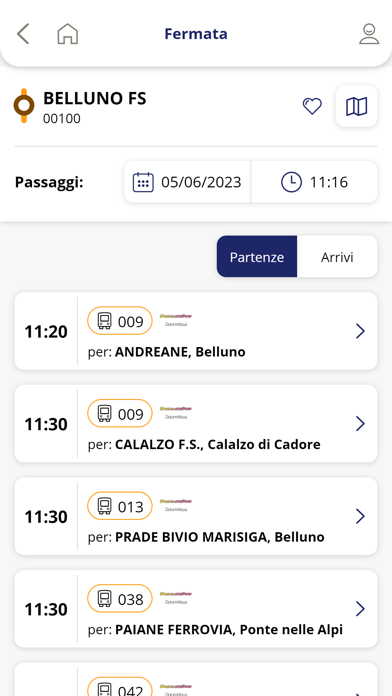The height and width of the screenshot is (696, 392).
Task: Switch to the Arrivi tab
Action: pos(337,257)
